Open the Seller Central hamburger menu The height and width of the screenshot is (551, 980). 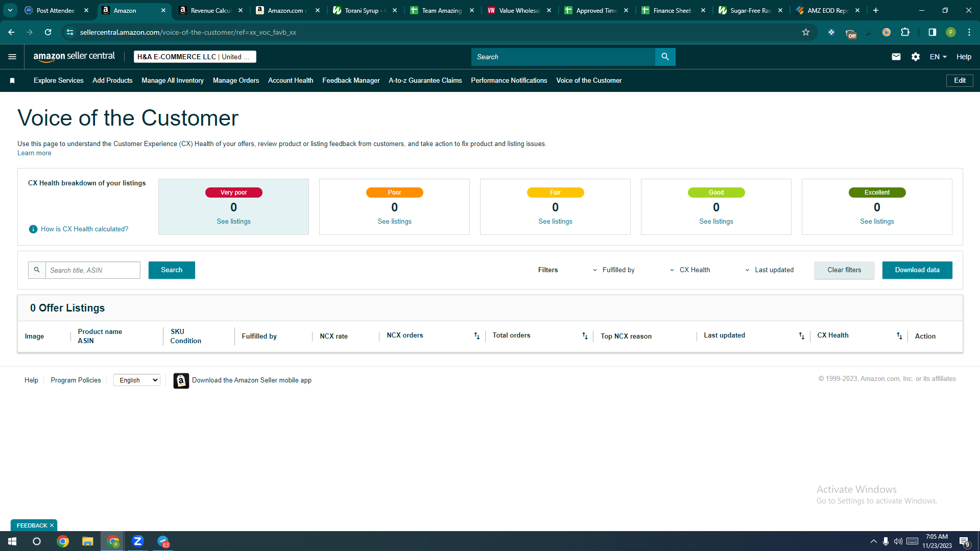[12, 57]
